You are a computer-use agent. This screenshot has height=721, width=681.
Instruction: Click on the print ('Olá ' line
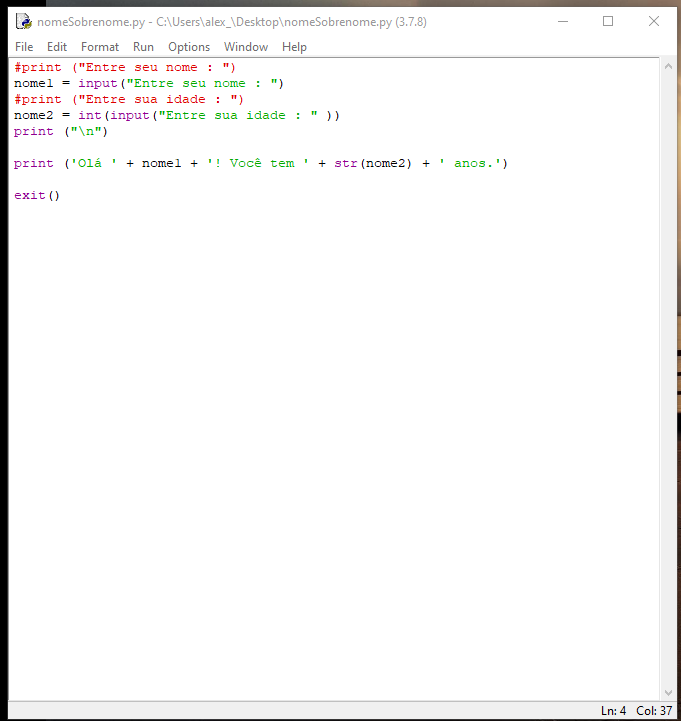tap(260, 163)
